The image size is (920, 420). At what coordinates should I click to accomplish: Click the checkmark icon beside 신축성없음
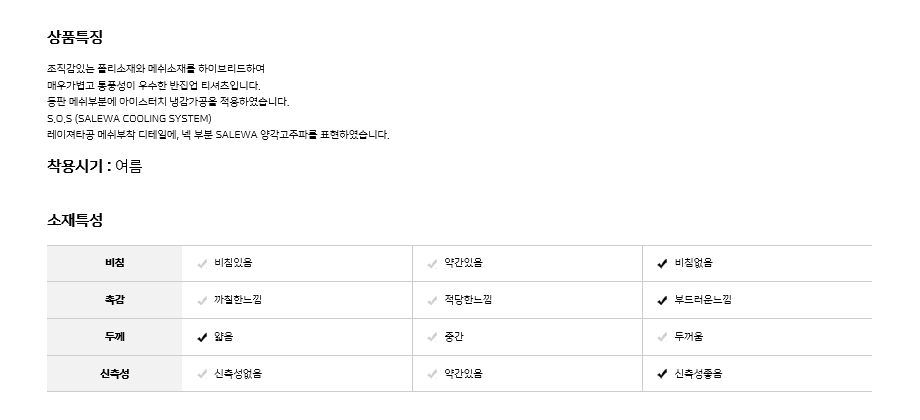(x=203, y=375)
